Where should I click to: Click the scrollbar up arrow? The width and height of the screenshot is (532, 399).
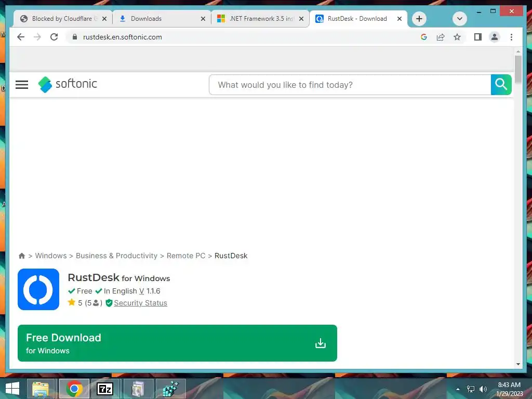click(518, 52)
